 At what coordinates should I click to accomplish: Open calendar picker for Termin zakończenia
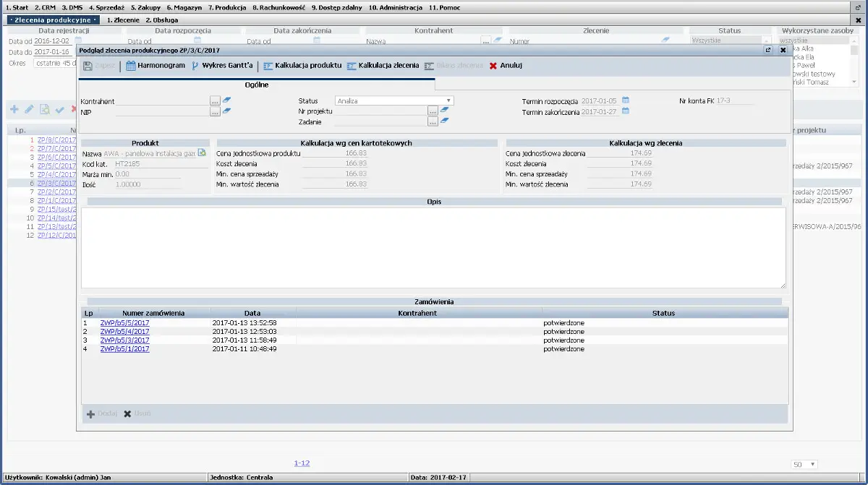(626, 111)
